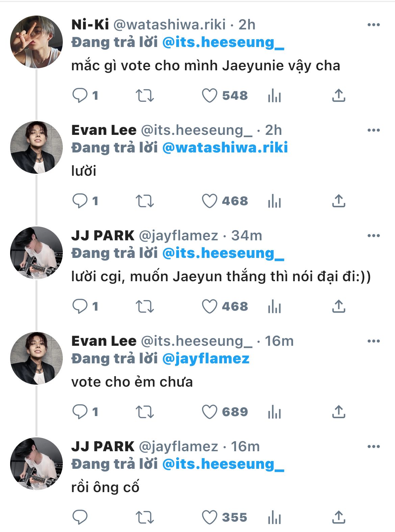Viewport: 395px width, 532px height.
Task: Reply to JJ PARK's "rồi ông cố" tweet
Action: [x=80, y=517]
